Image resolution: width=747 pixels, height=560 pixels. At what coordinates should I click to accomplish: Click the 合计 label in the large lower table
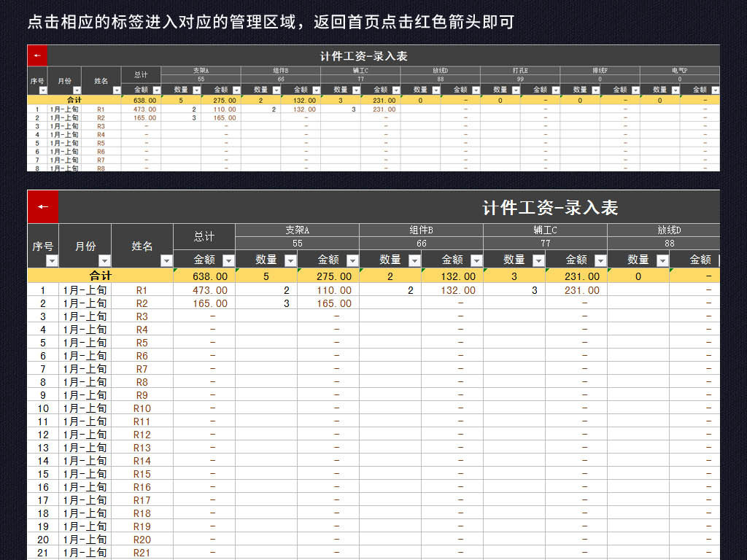101,276
